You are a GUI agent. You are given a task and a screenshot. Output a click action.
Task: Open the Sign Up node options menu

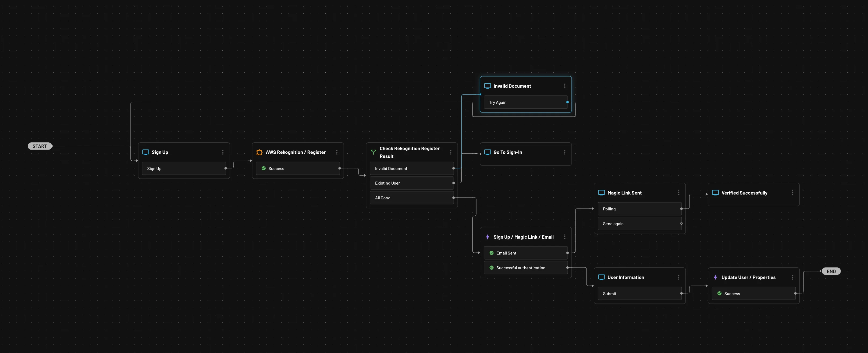pos(223,152)
